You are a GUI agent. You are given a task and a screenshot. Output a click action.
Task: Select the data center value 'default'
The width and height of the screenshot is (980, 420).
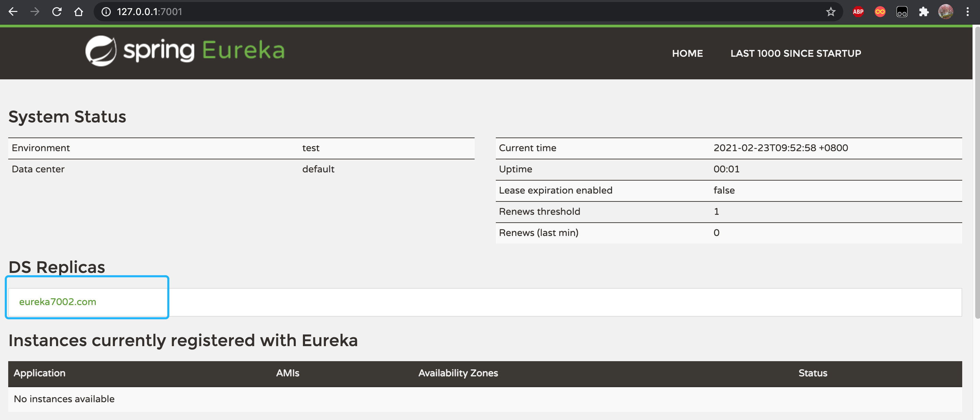[318, 169]
